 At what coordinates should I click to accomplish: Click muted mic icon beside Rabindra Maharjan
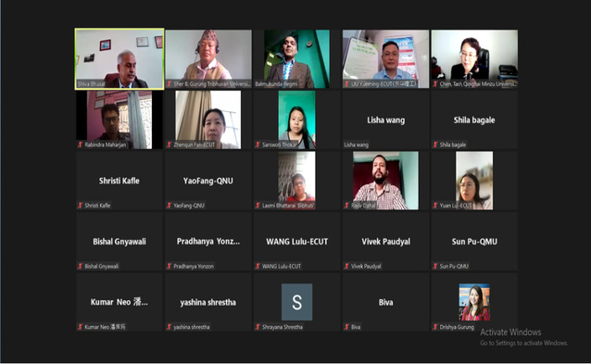81,144
